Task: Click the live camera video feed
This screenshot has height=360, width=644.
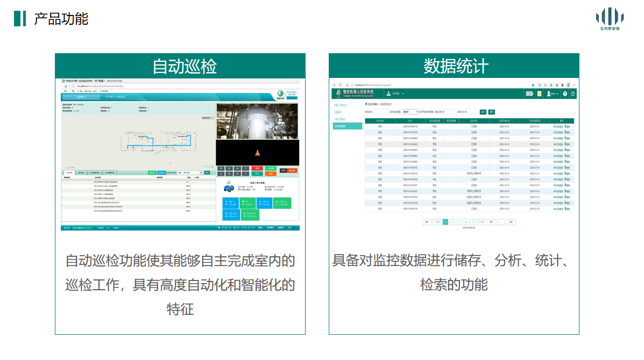Action: (x=257, y=121)
